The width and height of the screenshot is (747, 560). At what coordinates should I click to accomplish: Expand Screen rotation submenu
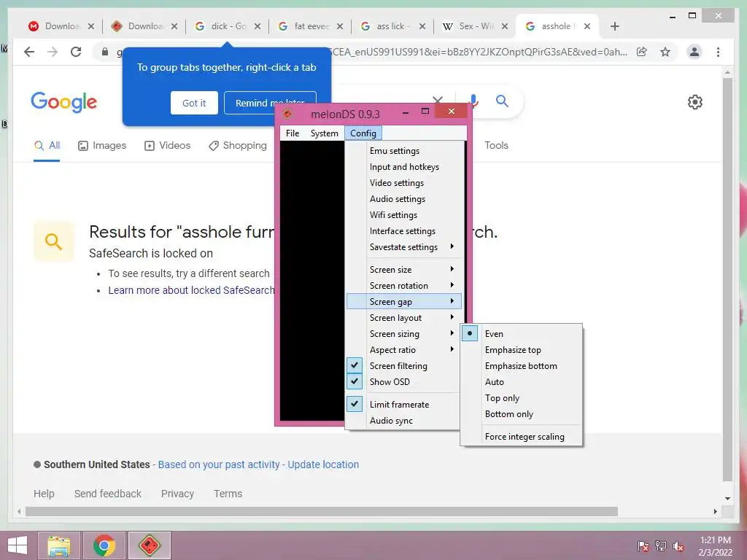coord(403,286)
